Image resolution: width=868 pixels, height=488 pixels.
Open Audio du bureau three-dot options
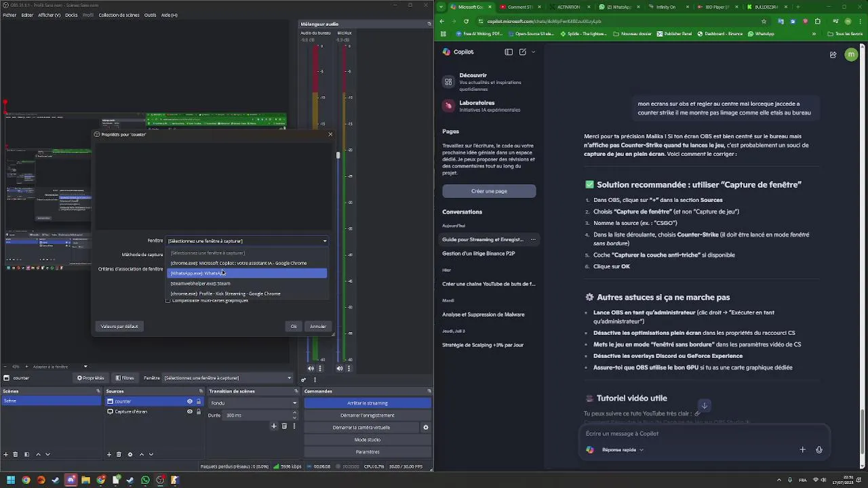[320, 369]
